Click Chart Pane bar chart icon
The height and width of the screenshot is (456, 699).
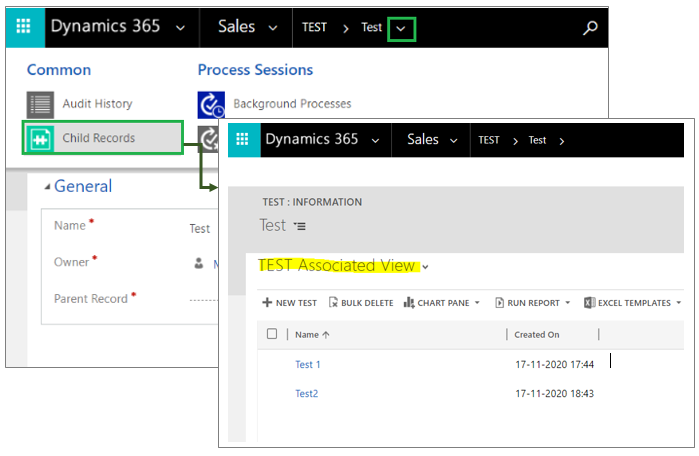point(409,303)
